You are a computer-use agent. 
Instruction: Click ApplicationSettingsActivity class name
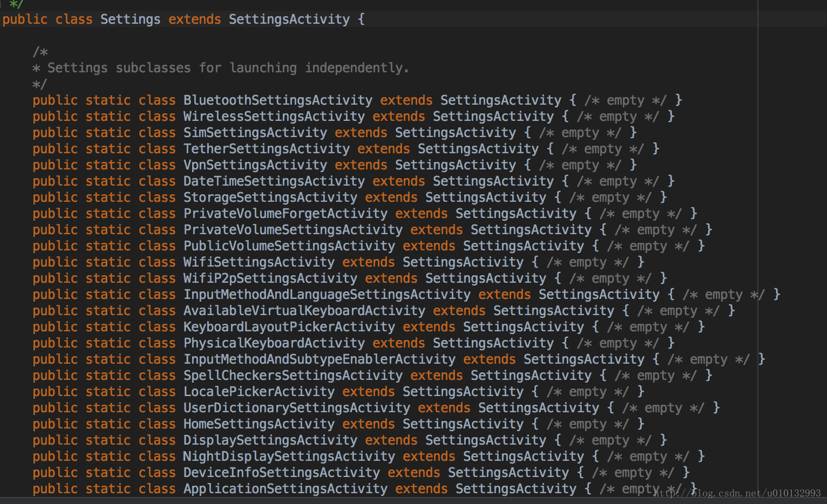pyautogui.click(x=286, y=489)
